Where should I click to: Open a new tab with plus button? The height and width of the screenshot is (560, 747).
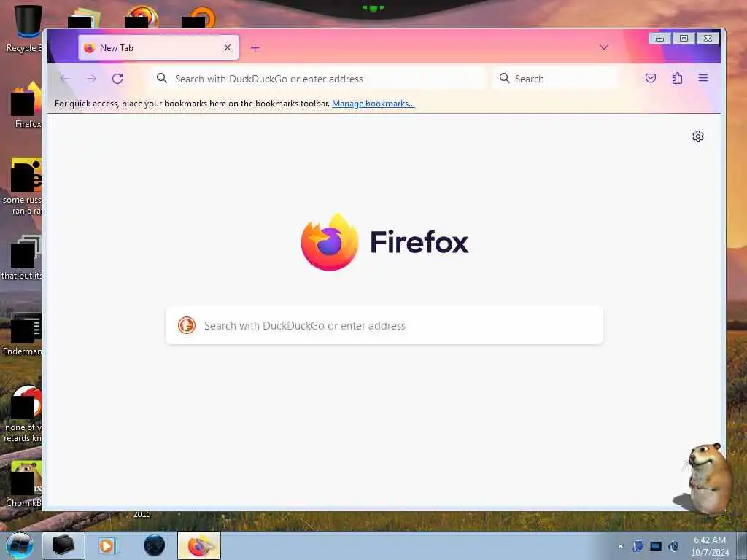255,47
